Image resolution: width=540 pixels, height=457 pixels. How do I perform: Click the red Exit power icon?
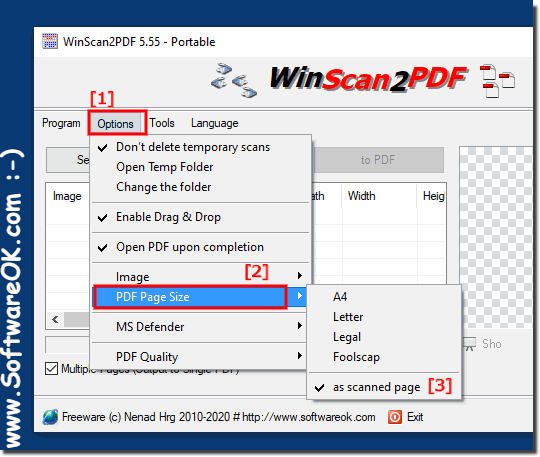pos(395,417)
